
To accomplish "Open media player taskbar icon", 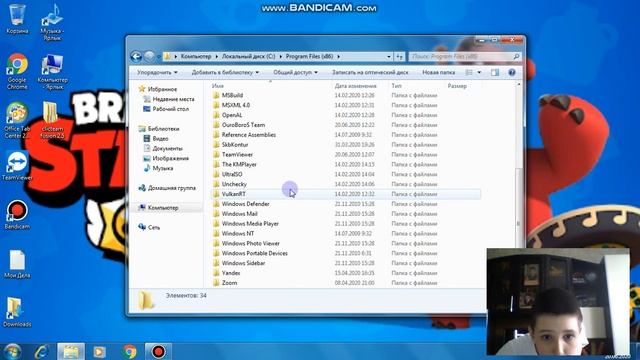I will (99, 351).
